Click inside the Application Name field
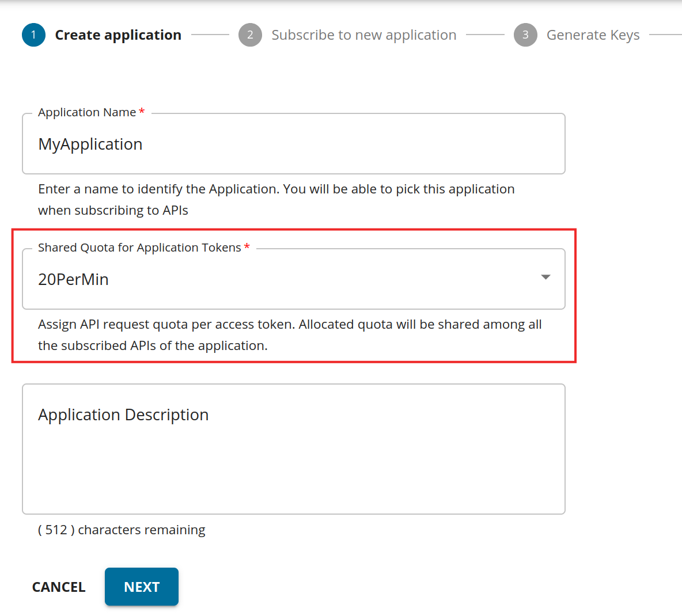Screen dimensions: 682x616 pyautogui.click(x=294, y=144)
